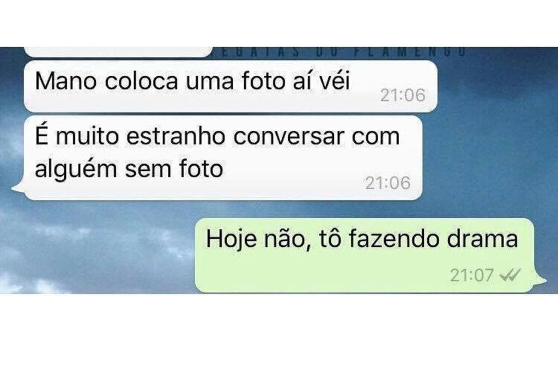The height and width of the screenshot is (392, 558).
Task: Click the 21:06 timestamp beside "foto aí véi"
Action: (403, 95)
